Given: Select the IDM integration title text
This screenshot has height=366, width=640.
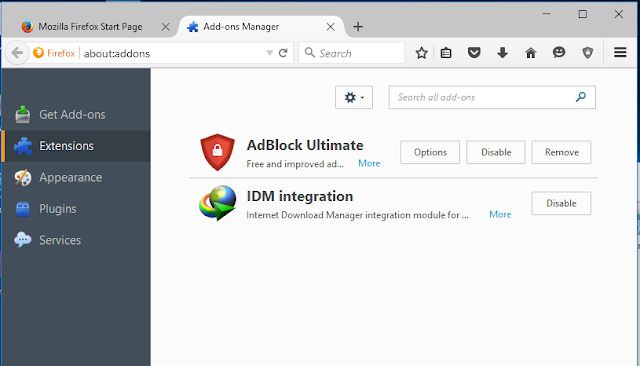Looking at the screenshot, I should pyautogui.click(x=300, y=196).
